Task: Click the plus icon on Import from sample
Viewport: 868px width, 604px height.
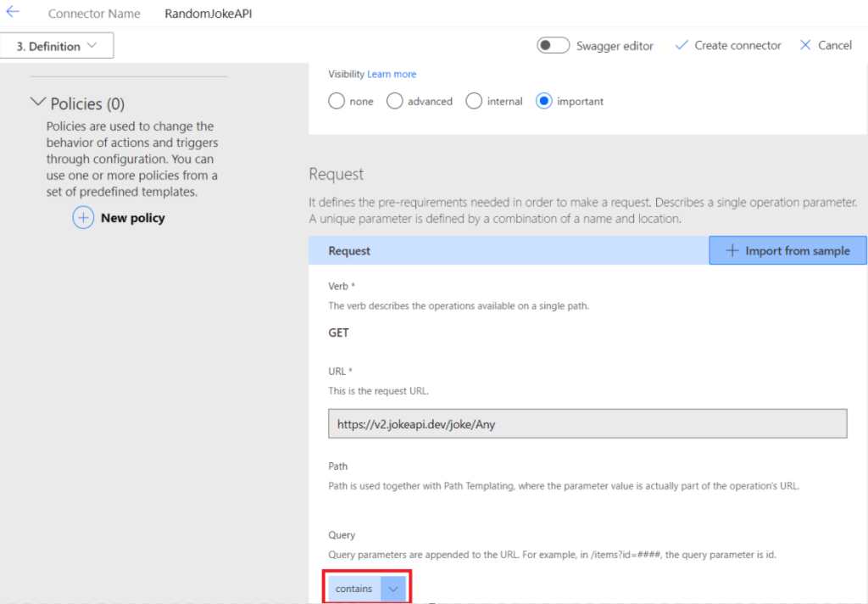Action: [732, 251]
